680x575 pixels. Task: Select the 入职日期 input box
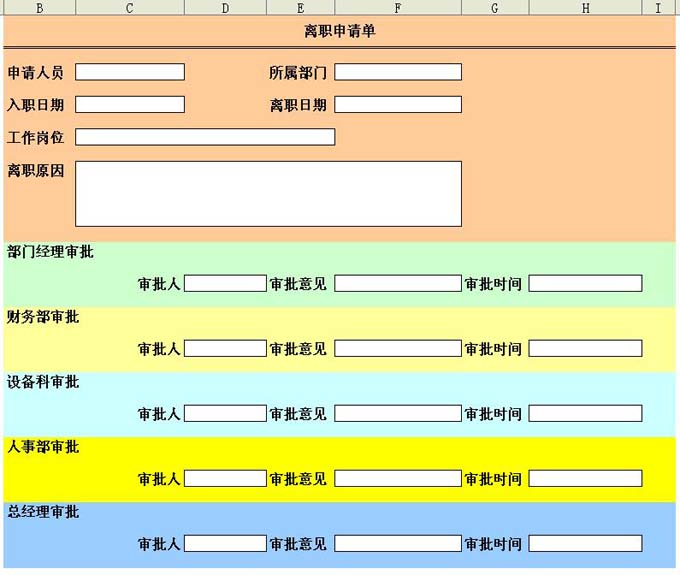click(130, 105)
